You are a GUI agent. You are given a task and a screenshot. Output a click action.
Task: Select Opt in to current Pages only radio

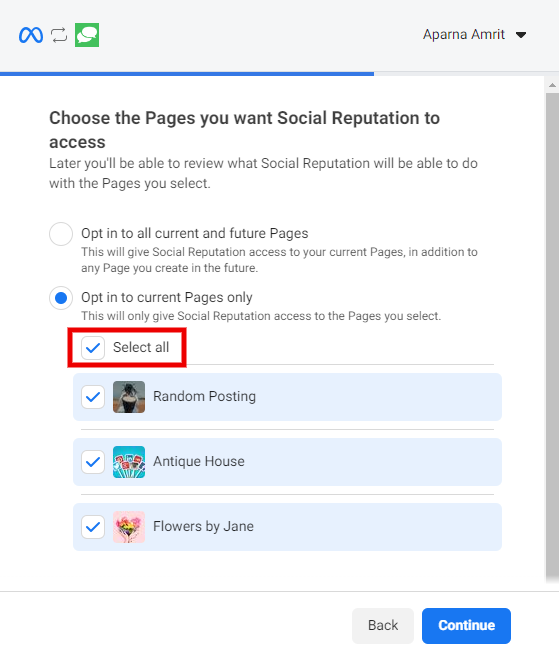61,298
